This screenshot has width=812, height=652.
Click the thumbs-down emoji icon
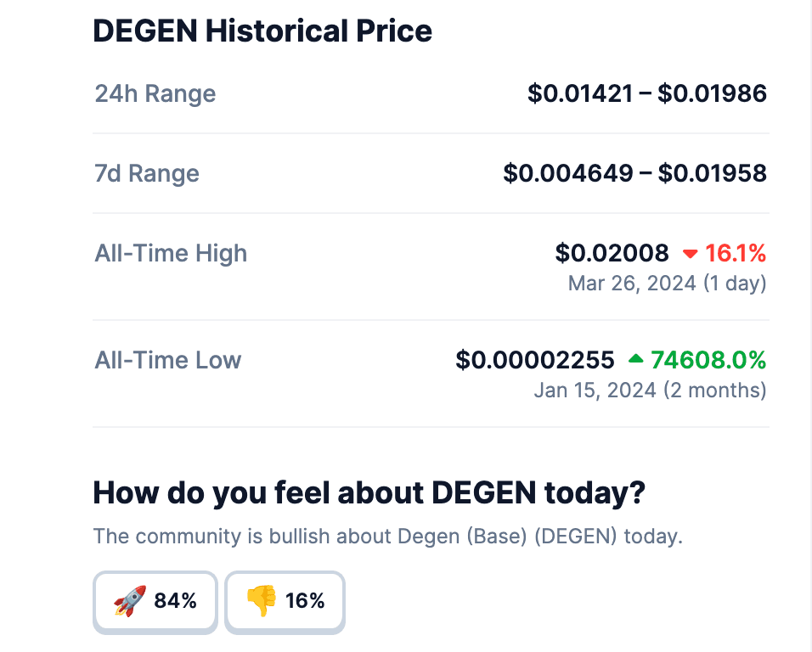coord(262,601)
